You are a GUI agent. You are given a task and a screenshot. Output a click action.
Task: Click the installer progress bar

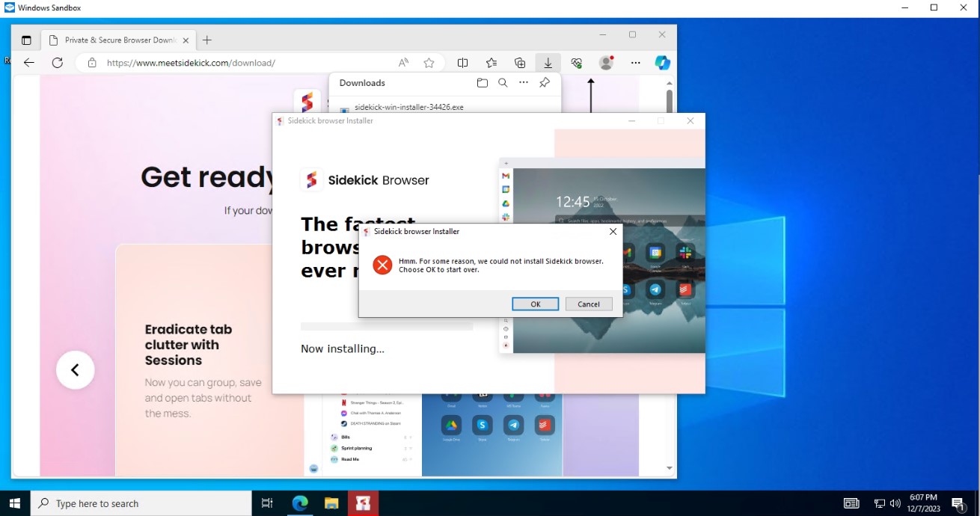[x=387, y=327]
